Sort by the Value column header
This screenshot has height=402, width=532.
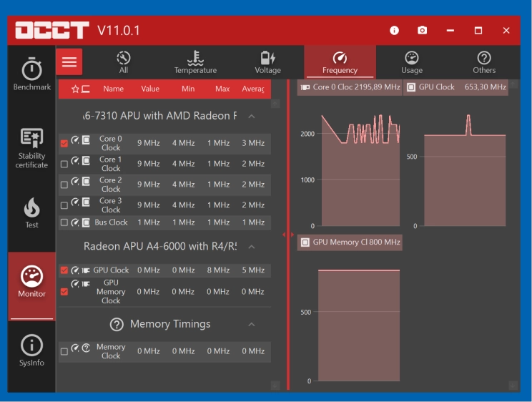coord(150,89)
